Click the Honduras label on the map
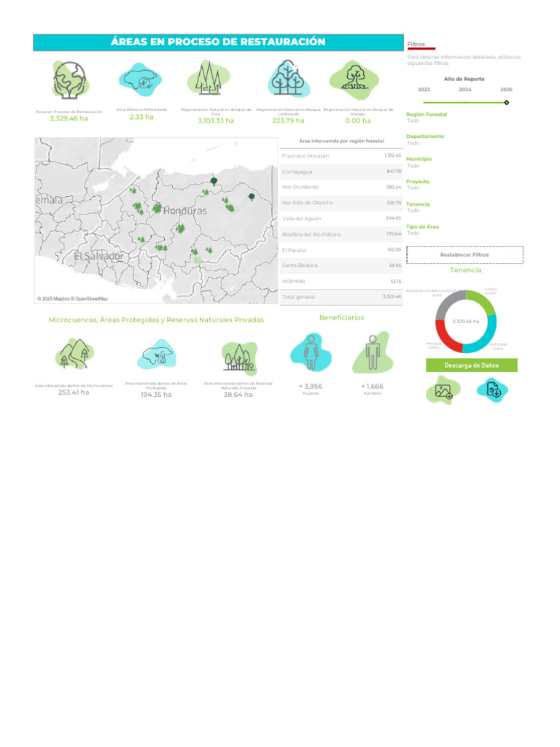This screenshot has width=560, height=747. point(184,211)
